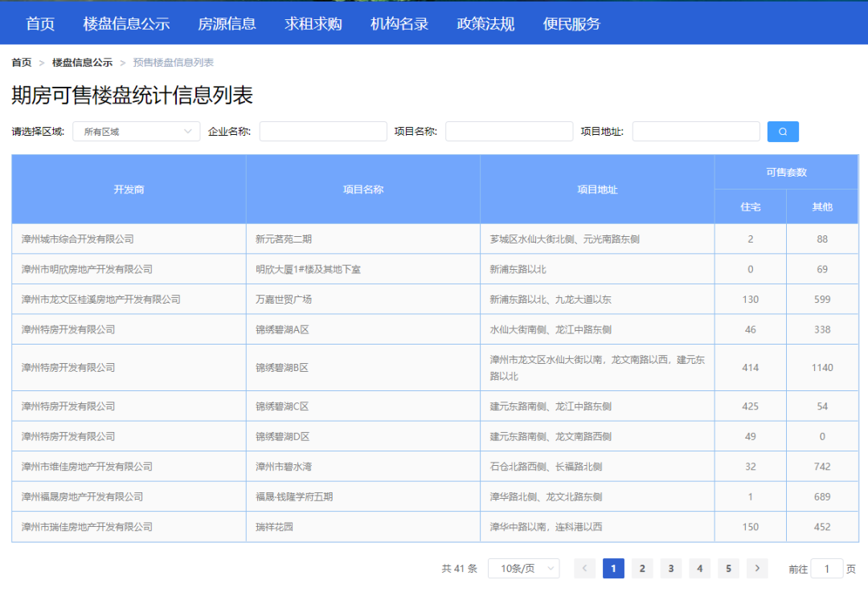This screenshot has width=868, height=600.
Task: Click address 漳华中路以南, 连科港以西
Action: [546, 527]
